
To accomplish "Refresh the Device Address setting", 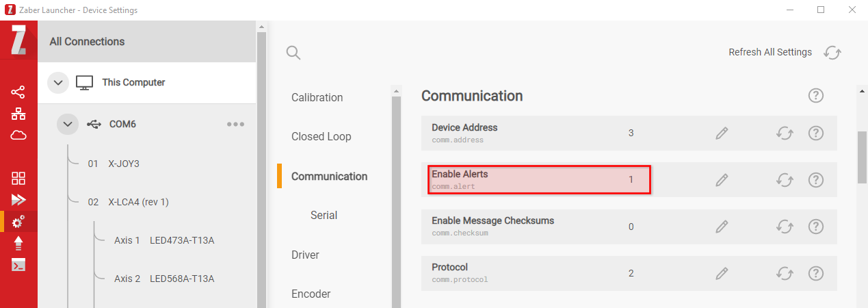I will [785, 133].
